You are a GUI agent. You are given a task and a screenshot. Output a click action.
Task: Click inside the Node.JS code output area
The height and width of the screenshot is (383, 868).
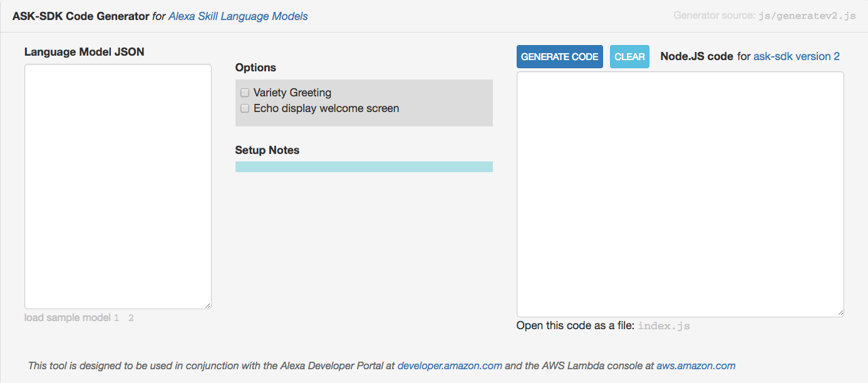coord(679,194)
